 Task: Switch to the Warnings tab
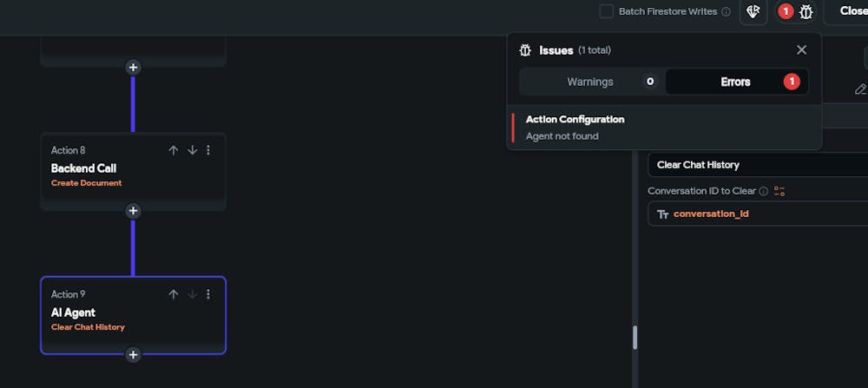(592, 82)
